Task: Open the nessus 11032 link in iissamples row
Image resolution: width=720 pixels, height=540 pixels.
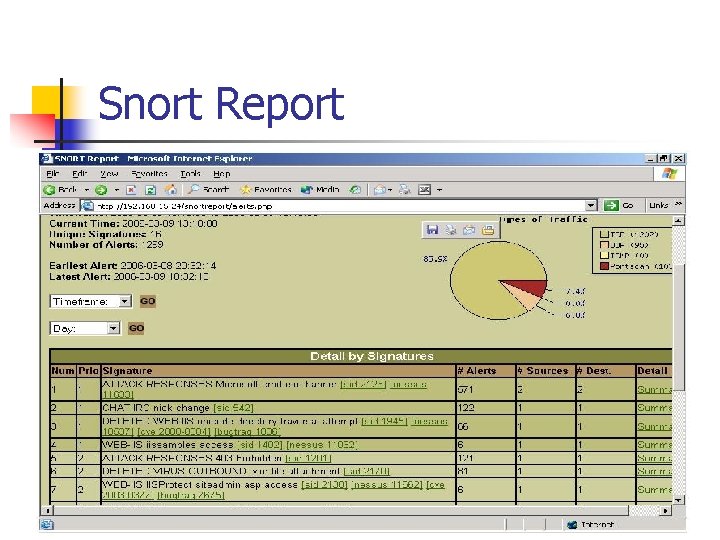Action: [322, 444]
